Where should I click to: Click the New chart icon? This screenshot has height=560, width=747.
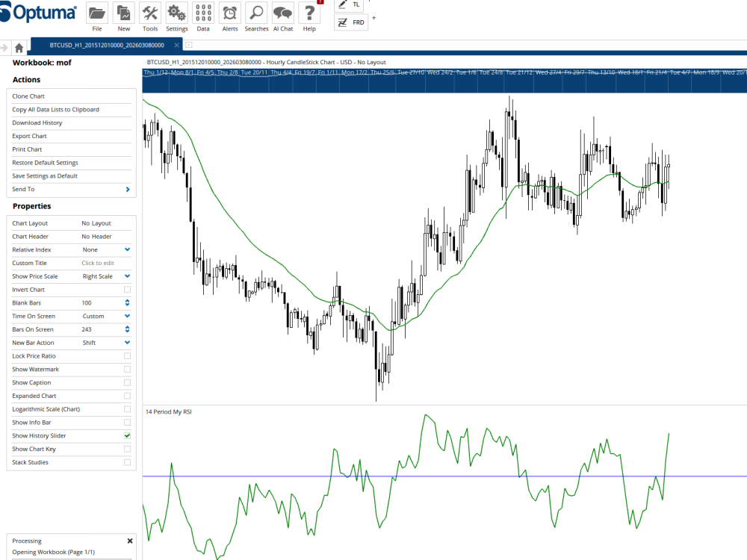click(123, 13)
